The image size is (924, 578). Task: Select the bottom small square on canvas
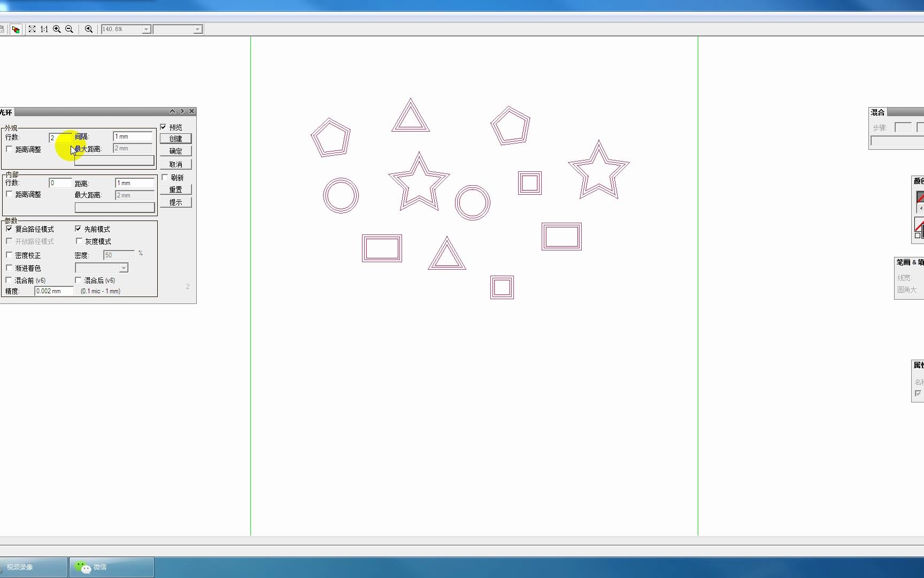click(502, 287)
